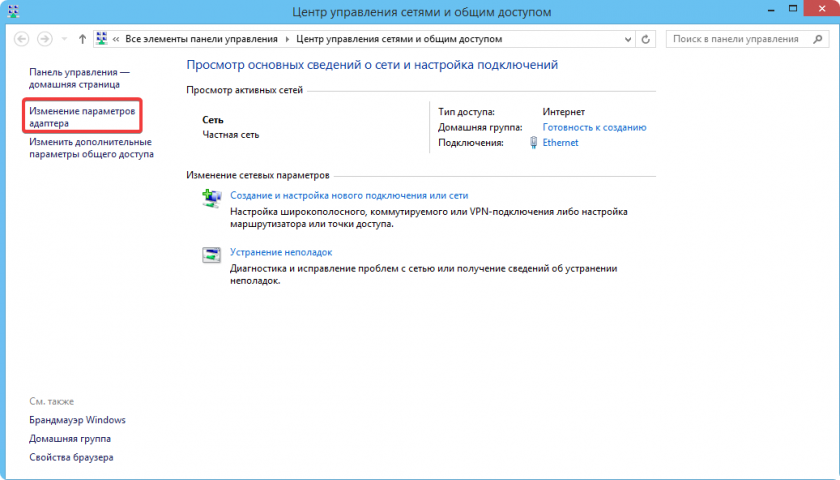This screenshot has height=480, width=840.
Task: Open 'Панель управления — домашняя страница'
Action: point(79,79)
